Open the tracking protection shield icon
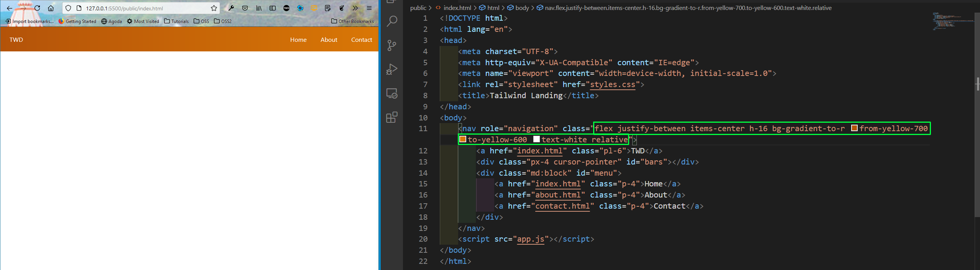Image resolution: width=980 pixels, height=270 pixels. (x=68, y=8)
